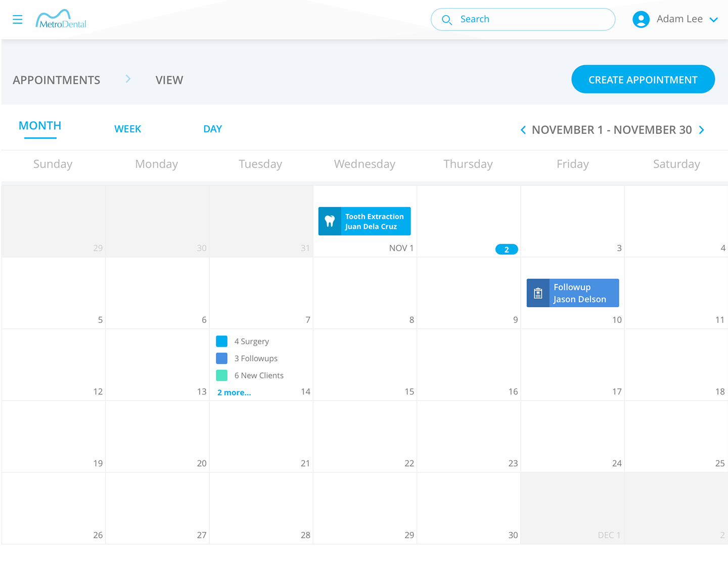Click into the Search input field
The width and height of the screenshot is (728, 574).
click(523, 19)
